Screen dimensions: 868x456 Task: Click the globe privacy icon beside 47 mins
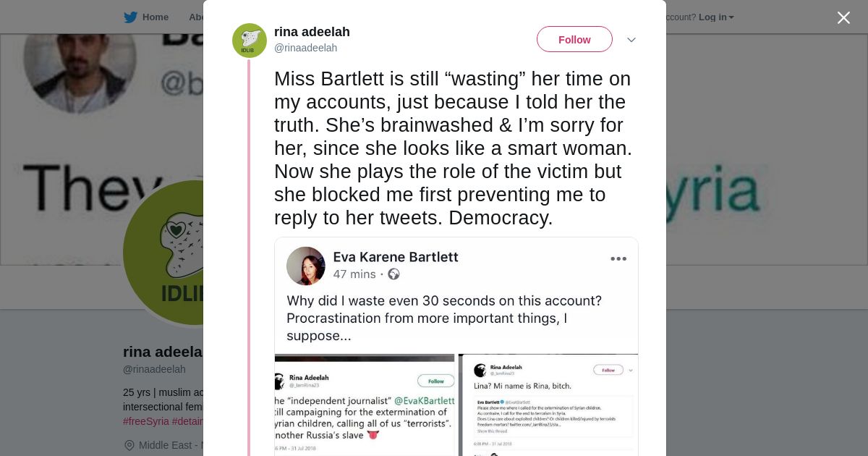(394, 274)
